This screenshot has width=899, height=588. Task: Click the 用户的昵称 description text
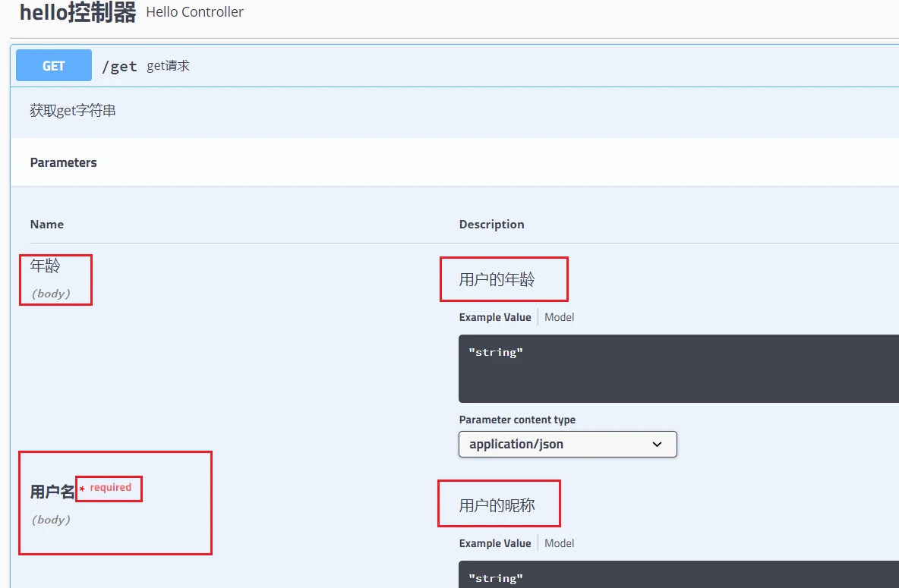coord(497,505)
